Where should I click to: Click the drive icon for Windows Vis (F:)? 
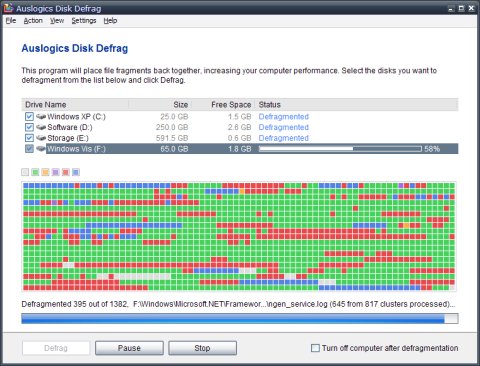pos(41,148)
